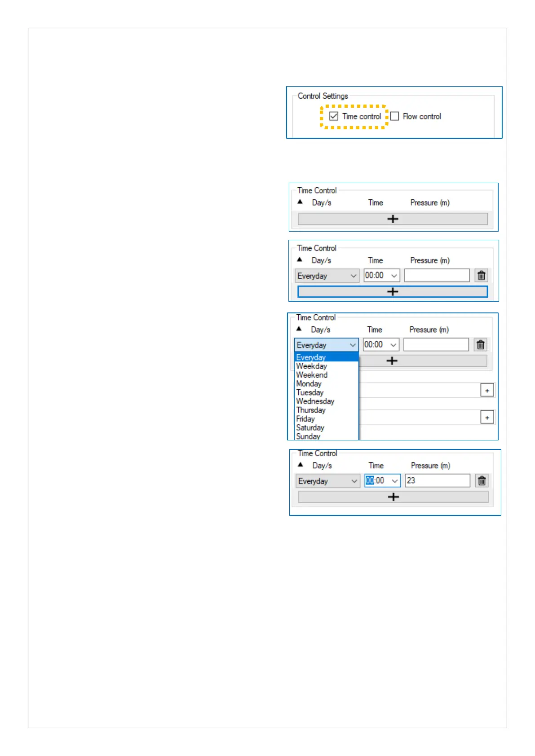Click the blue-outlined add row plus button

tap(393, 292)
